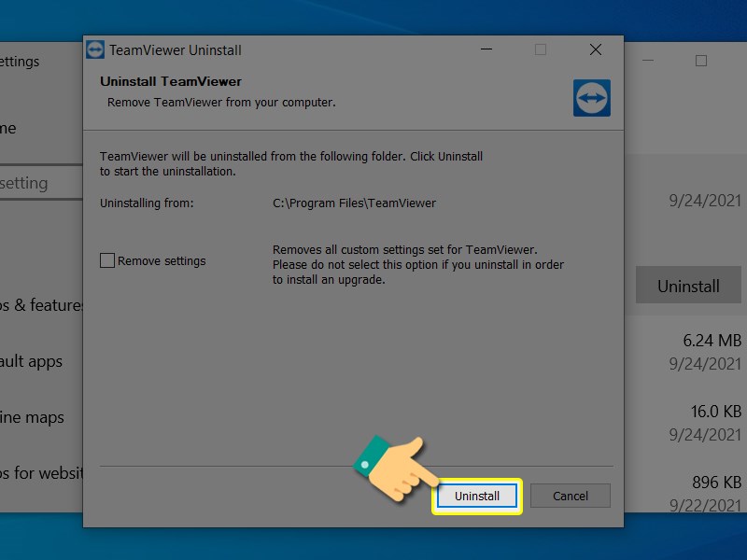The width and height of the screenshot is (747, 560).
Task: Cancel the TeamViewer uninstallation
Action: (x=571, y=496)
